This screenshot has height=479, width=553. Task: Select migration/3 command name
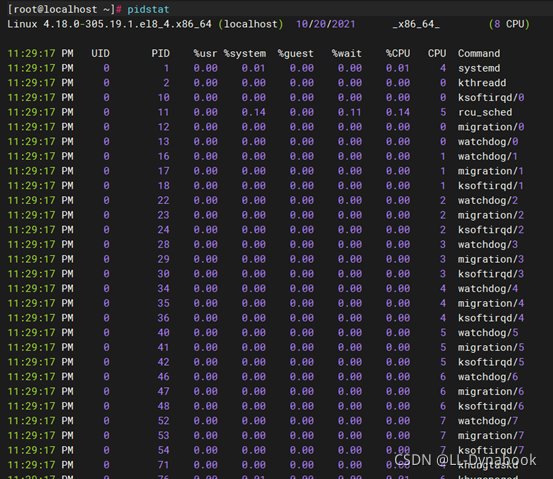click(491, 259)
